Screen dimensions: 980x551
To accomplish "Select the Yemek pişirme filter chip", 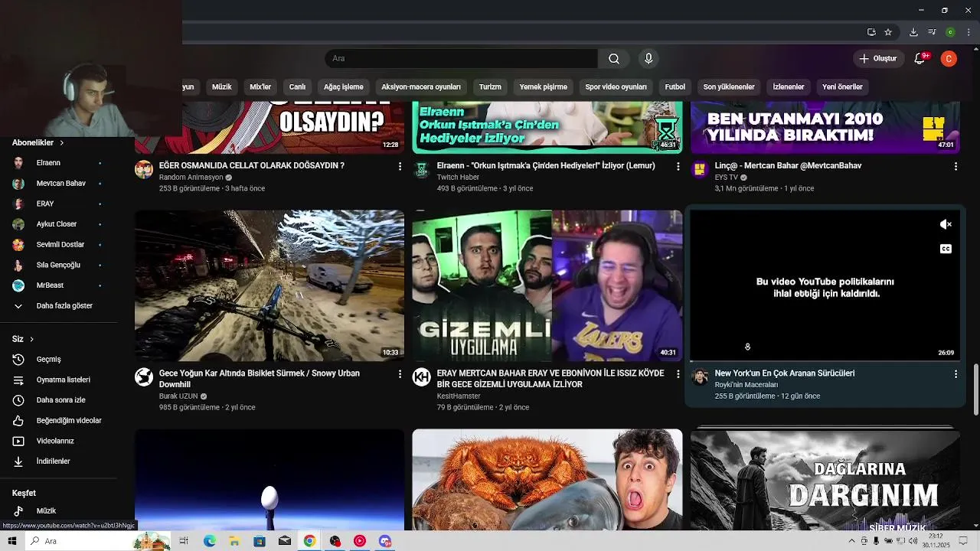I will click(543, 87).
